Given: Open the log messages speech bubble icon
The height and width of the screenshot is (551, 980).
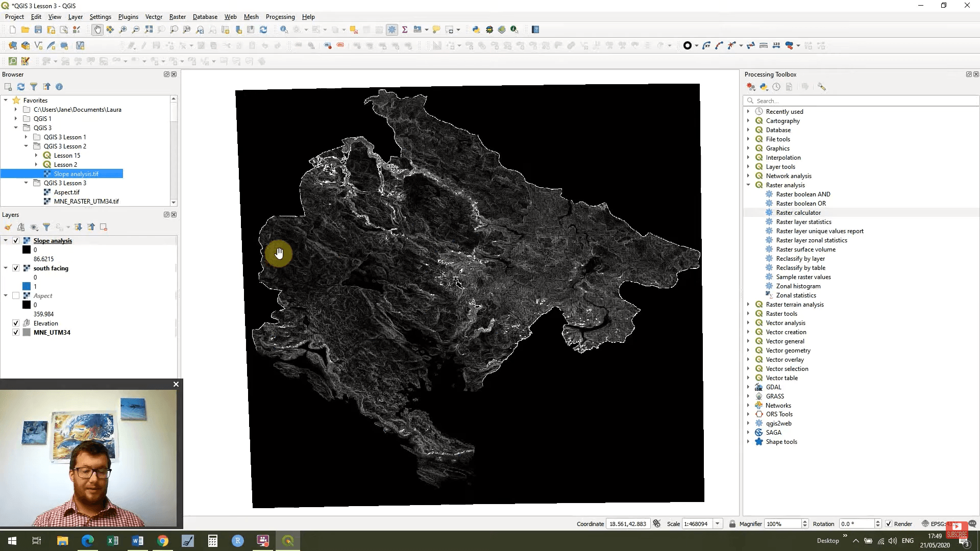Looking at the screenshot, I should 972,523.
